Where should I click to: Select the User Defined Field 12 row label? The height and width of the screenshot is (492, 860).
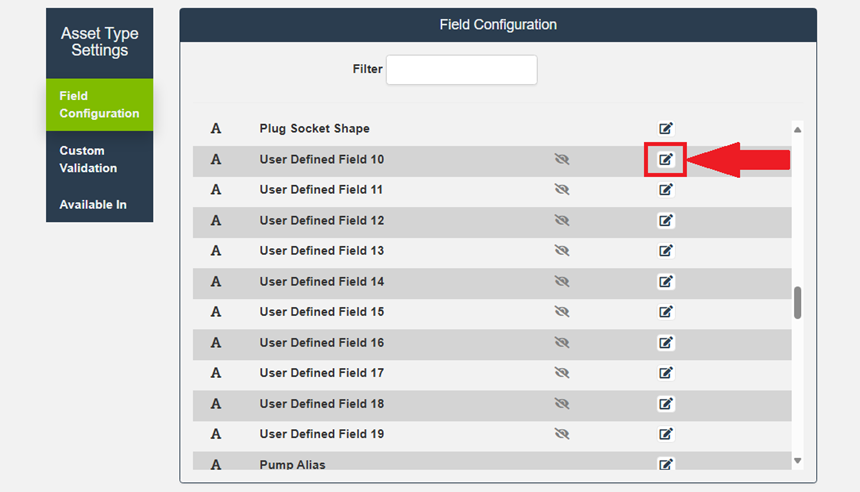[321, 221]
